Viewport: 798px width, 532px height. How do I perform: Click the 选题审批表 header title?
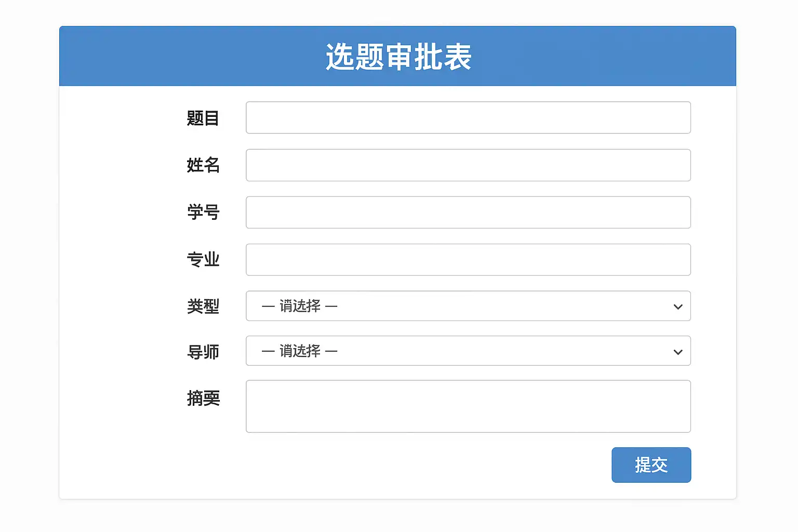[398, 57]
